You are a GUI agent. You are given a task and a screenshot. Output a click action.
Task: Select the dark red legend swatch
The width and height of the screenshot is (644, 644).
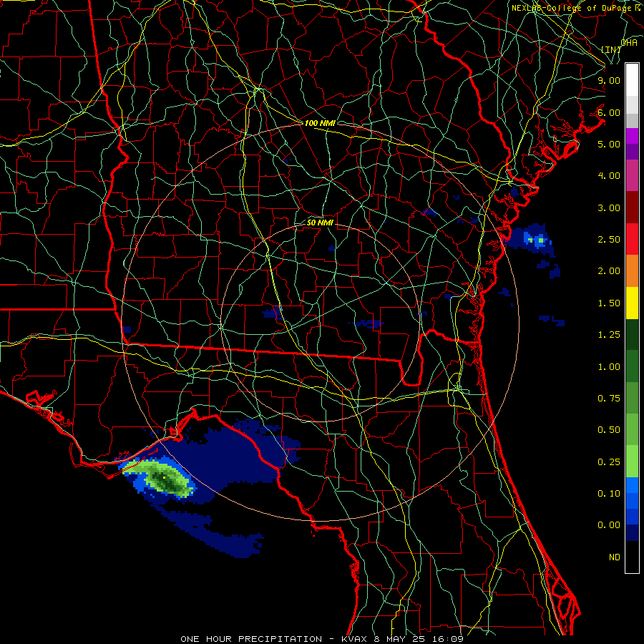[632, 208]
